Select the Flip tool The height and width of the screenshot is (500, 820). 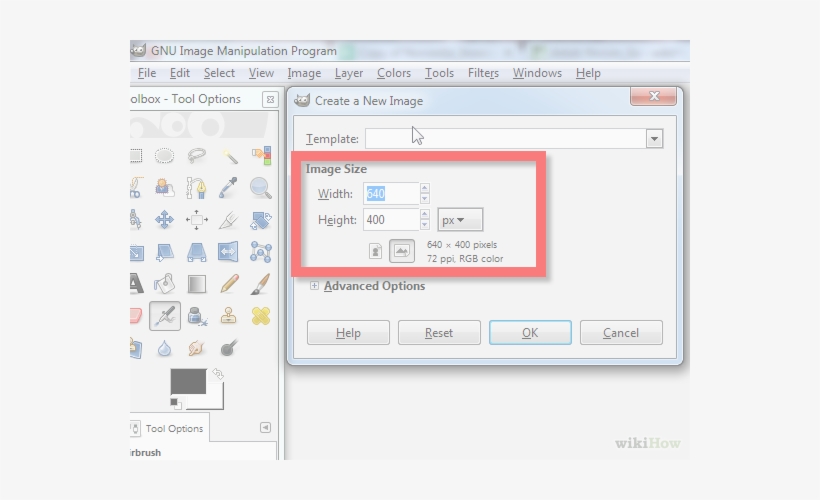(228, 252)
